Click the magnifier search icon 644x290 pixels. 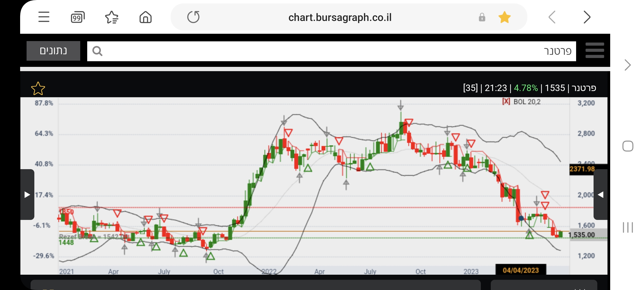[x=97, y=51]
